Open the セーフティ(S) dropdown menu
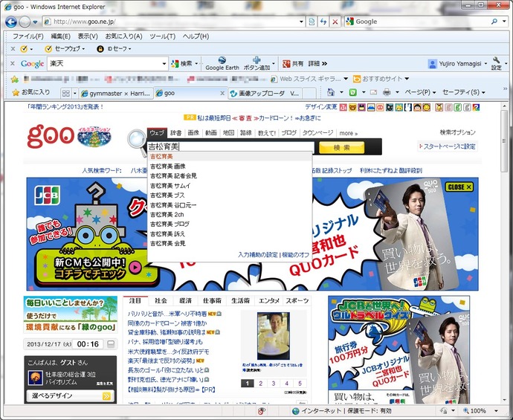Image resolution: width=513 pixels, height=420 pixels. tap(464, 93)
